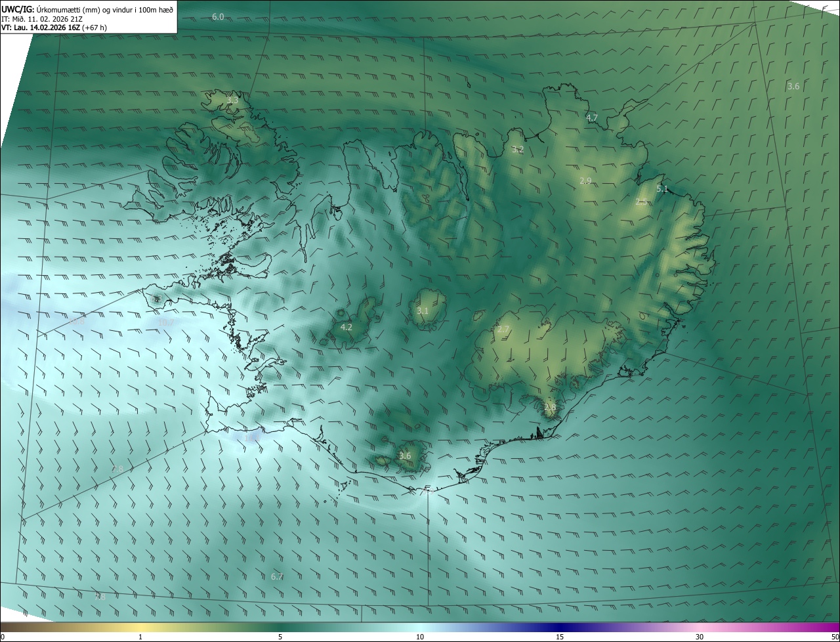Viewport: 840px width, 642px height.
Task: Click the 2.5 value in east Iceland
Action: coord(641,202)
